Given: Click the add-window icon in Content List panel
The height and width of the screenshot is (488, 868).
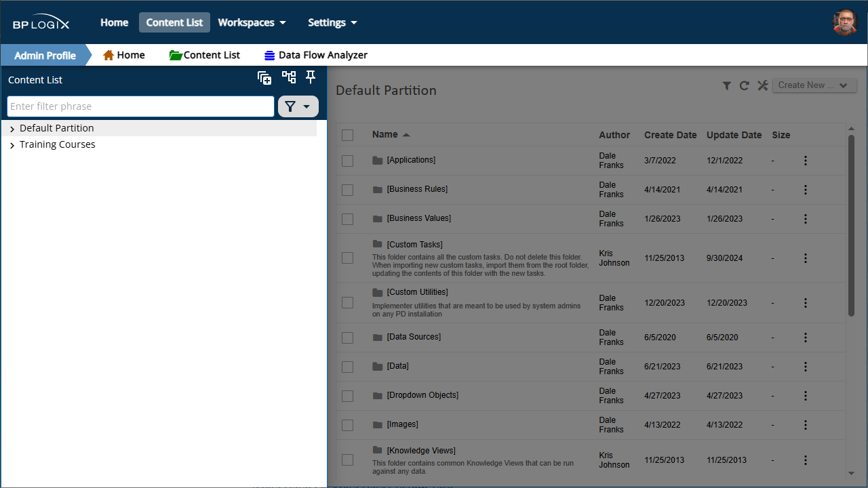Looking at the screenshot, I should (x=264, y=78).
